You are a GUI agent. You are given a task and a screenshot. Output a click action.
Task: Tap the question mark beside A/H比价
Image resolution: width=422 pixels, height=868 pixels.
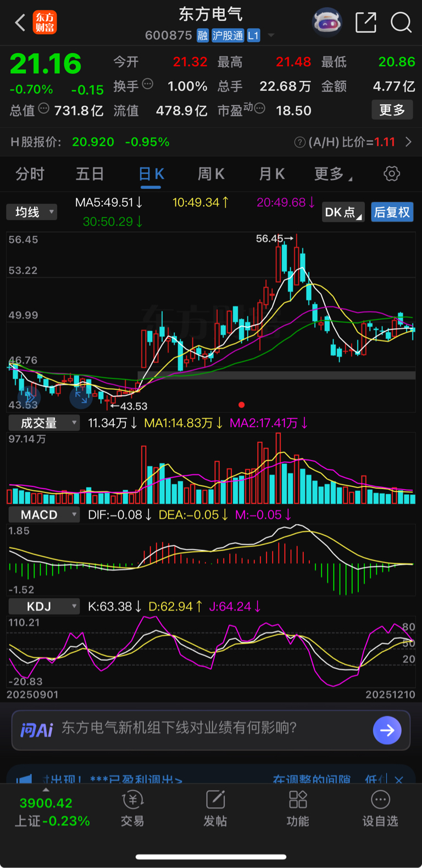300,143
